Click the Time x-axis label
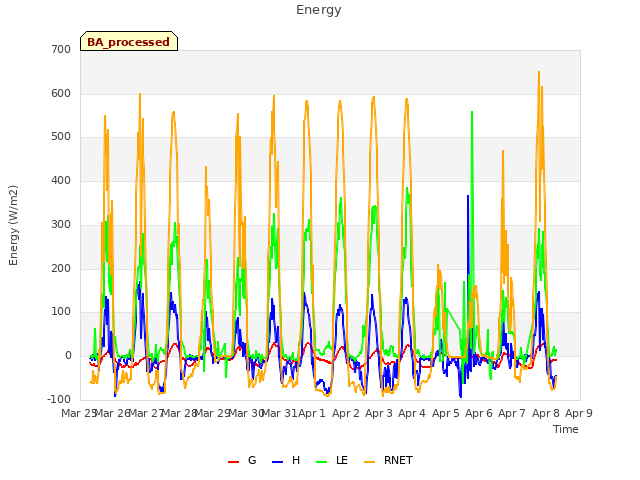640x480 pixels. pyautogui.click(x=566, y=429)
